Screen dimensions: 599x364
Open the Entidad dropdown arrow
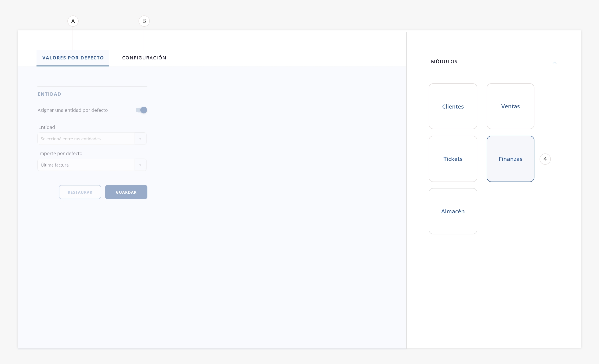click(x=140, y=139)
